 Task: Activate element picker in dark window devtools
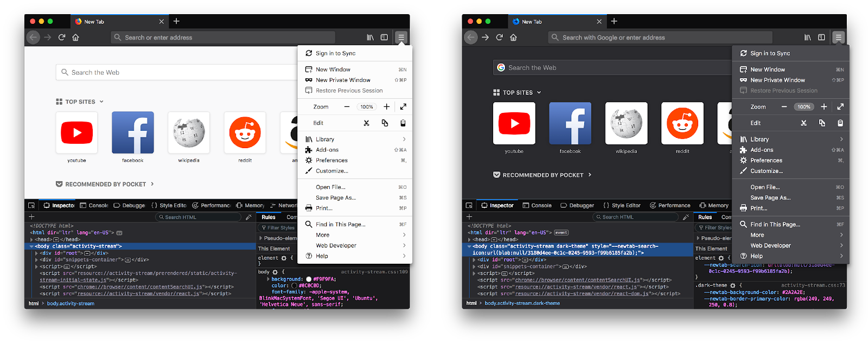[x=469, y=206]
